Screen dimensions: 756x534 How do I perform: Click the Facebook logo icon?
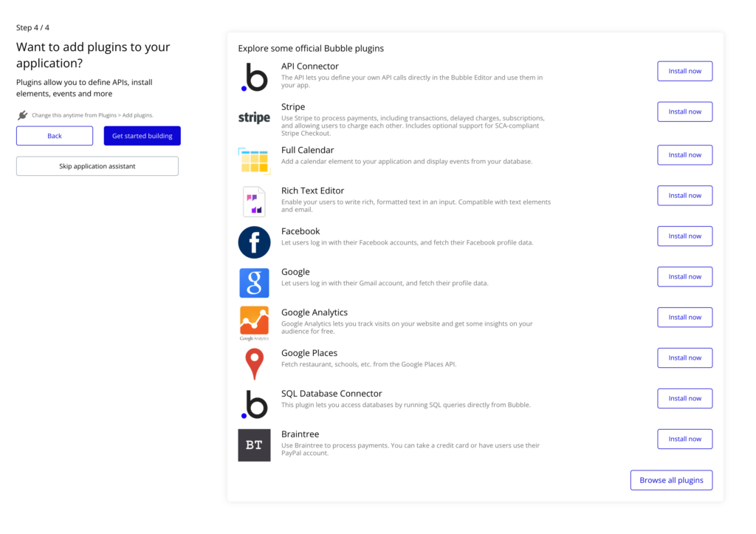[254, 242]
